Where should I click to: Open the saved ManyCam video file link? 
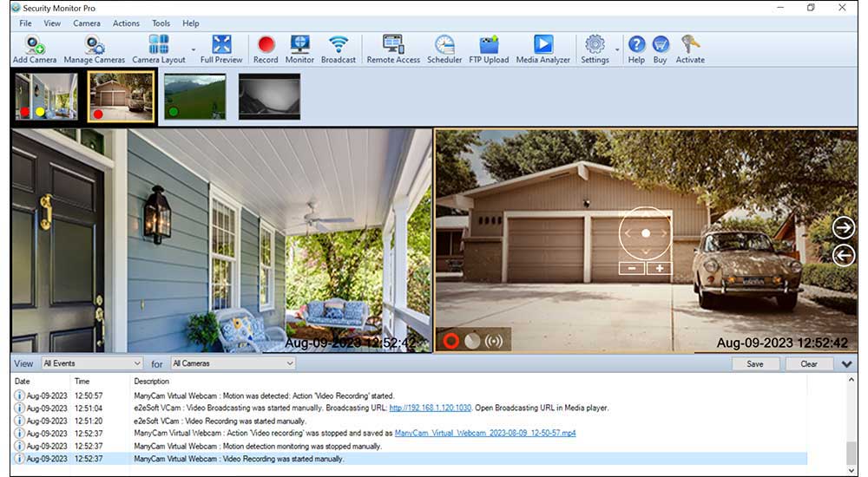click(484, 433)
